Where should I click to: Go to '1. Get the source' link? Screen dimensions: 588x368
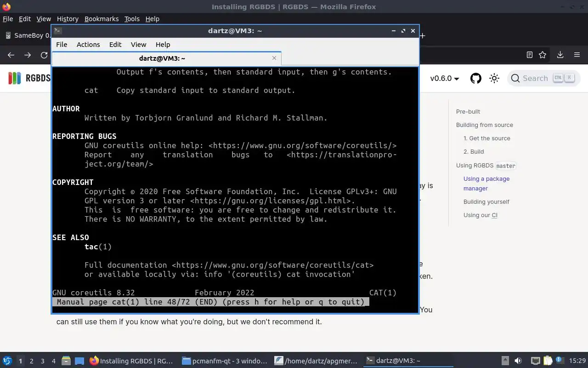tap(487, 138)
